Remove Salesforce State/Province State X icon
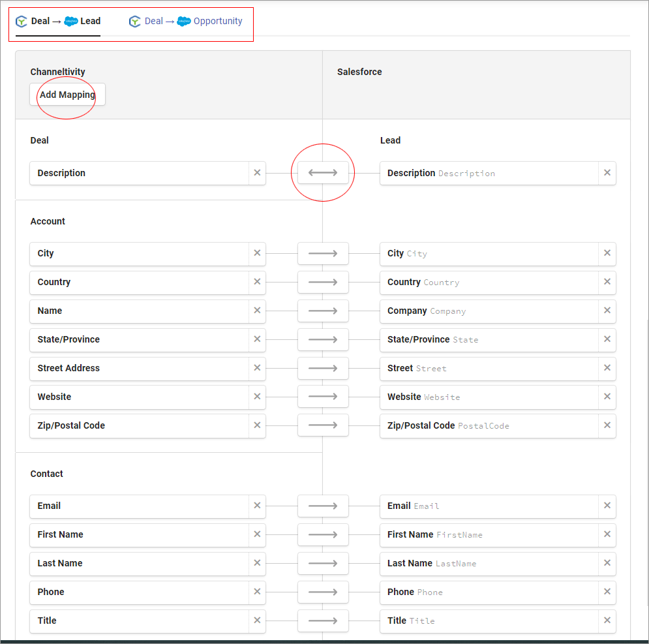 607,339
